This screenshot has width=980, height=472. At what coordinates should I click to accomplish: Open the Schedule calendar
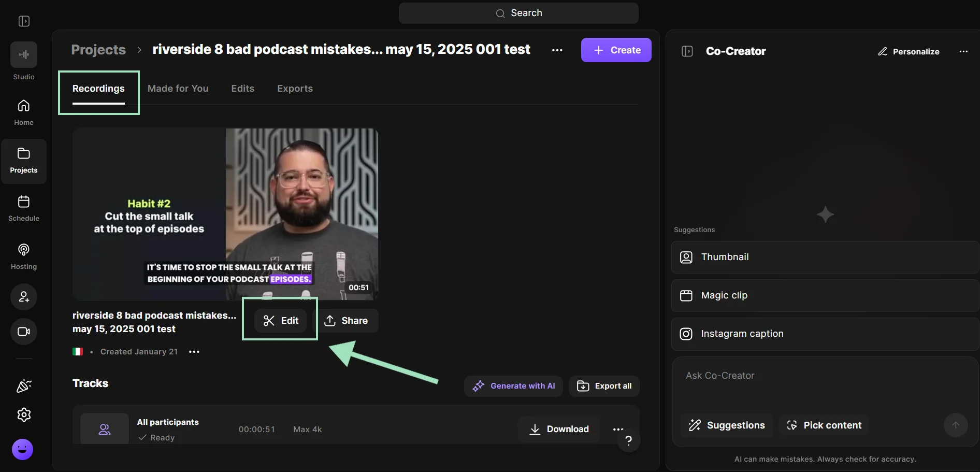24,209
